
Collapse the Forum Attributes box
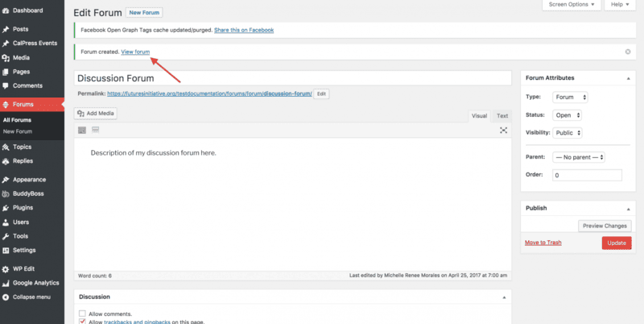pos(628,78)
